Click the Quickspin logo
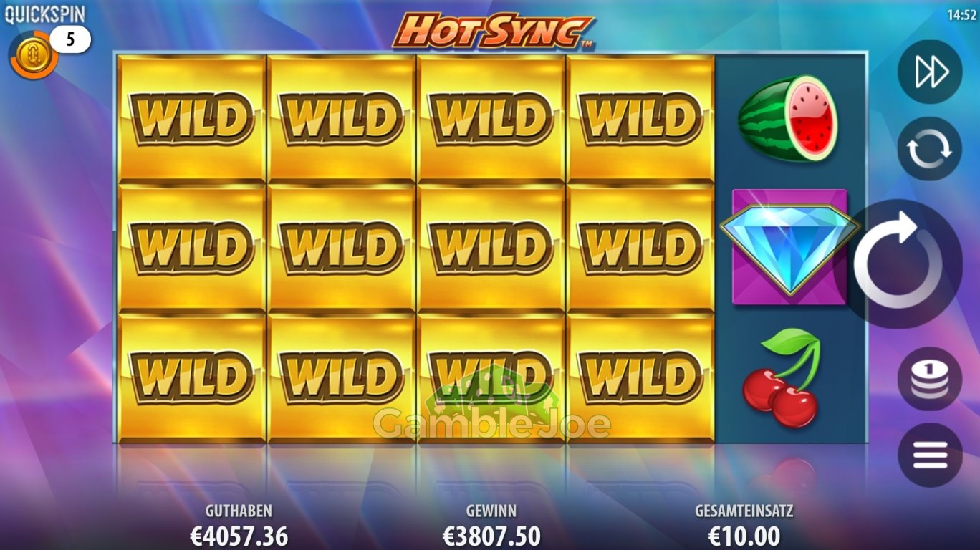Viewport: 980px width, 550px height. click(44, 14)
